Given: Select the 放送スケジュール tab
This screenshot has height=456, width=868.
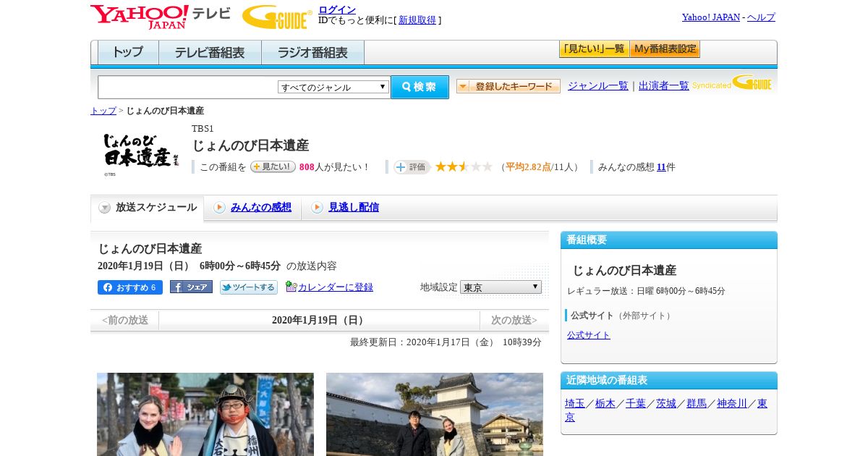Looking at the screenshot, I should pyautogui.click(x=148, y=208).
